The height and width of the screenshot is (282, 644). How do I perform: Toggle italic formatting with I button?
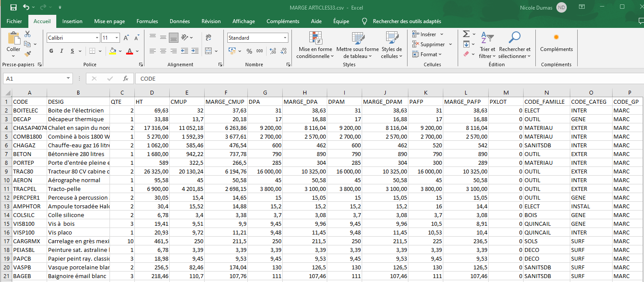pyautogui.click(x=62, y=51)
